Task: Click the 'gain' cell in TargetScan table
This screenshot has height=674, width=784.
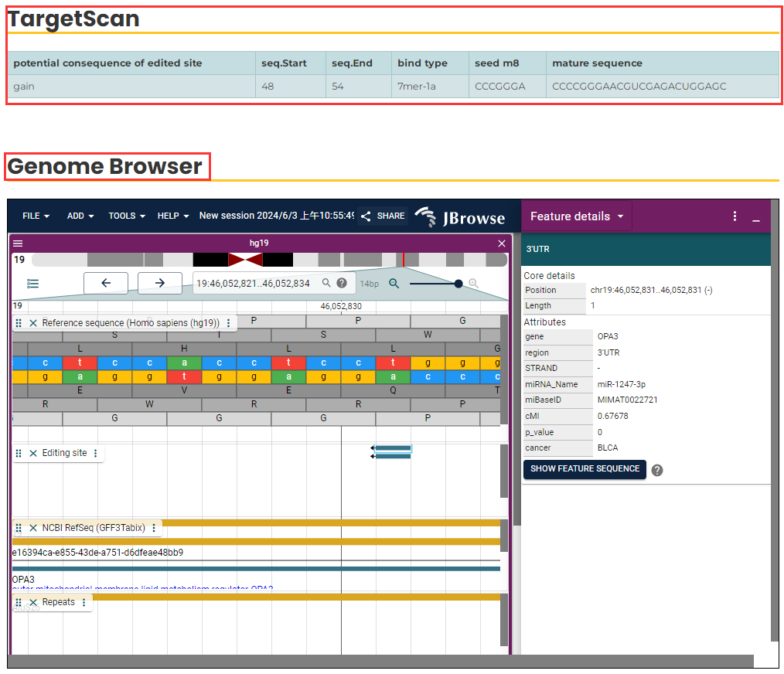Action: [131, 87]
